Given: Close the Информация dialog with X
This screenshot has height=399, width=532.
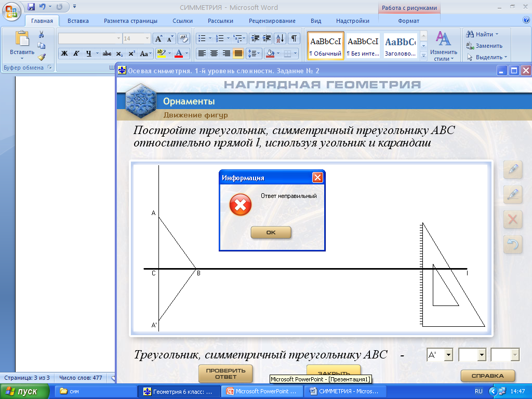Looking at the screenshot, I should point(317,177).
